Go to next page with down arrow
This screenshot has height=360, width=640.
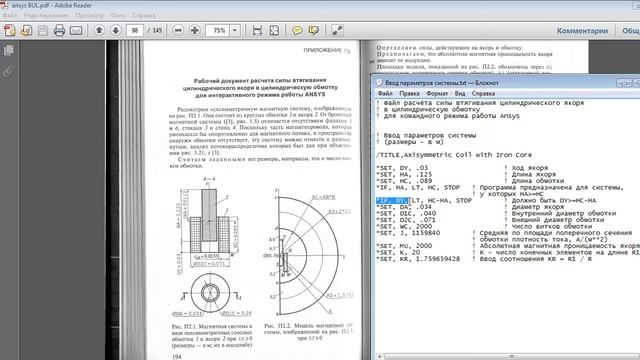116,30
